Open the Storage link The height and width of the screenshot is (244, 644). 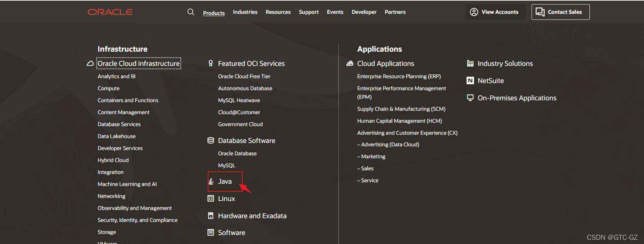[107, 232]
